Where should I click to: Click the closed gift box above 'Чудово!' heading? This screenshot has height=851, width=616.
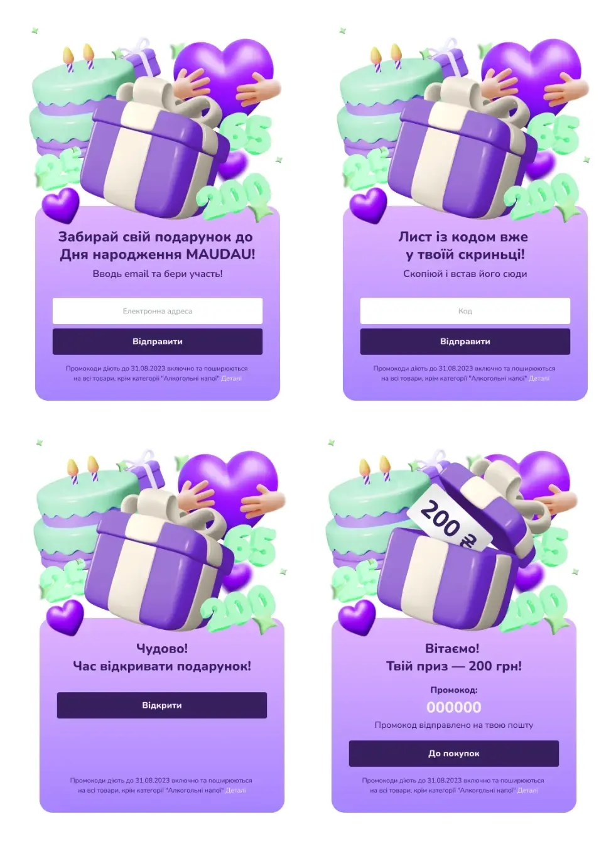coord(158,562)
